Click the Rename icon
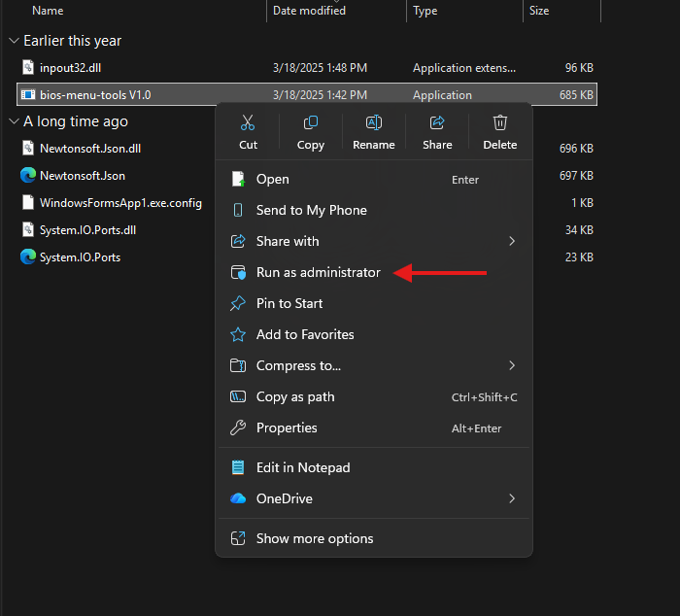Image resolution: width=680 pixels, height=616 pixels. pyautogui.click(x=373, y=123)
